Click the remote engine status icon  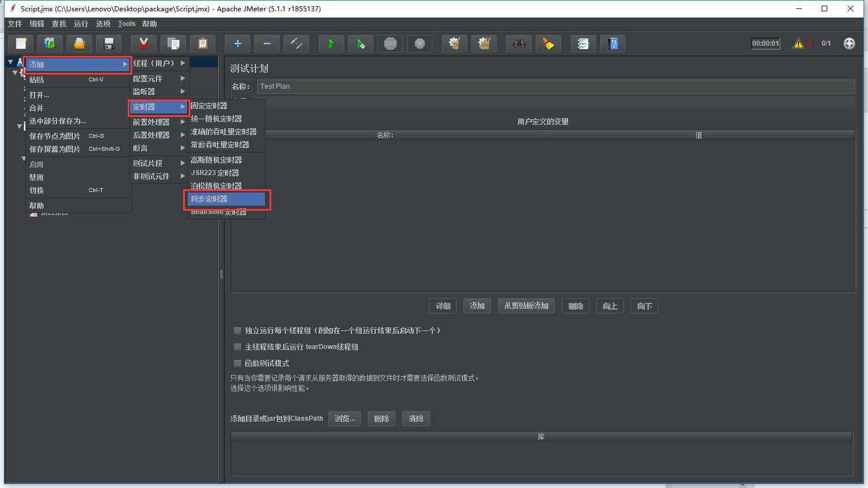point(849,43)
